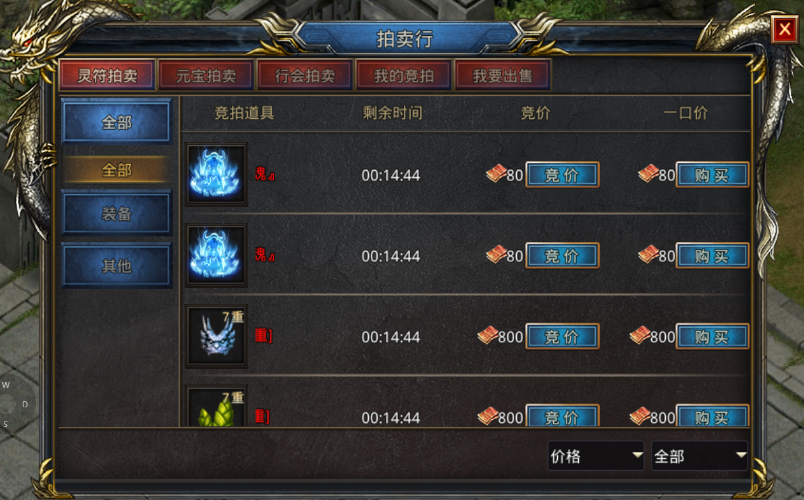Click the blue flame item icon in second row
This screenshot has height=500, width=804.
216,255
